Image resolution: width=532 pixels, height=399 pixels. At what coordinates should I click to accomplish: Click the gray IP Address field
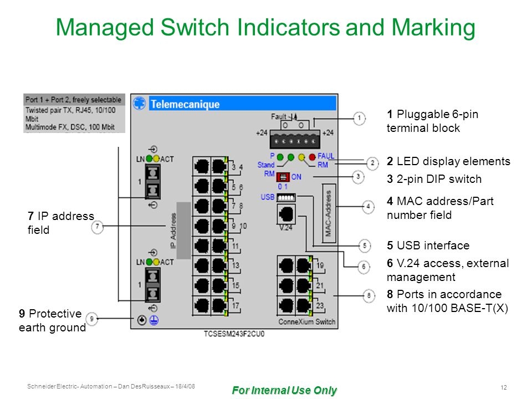coord(183,231)
